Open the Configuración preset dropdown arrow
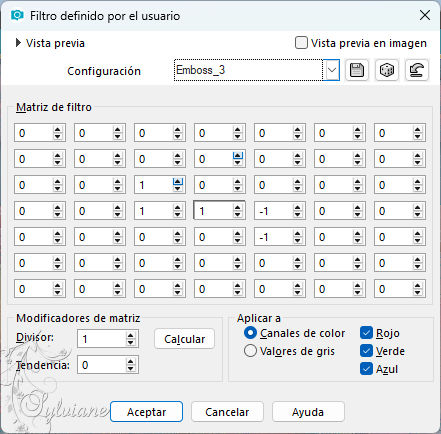 [x=332, y=70]
